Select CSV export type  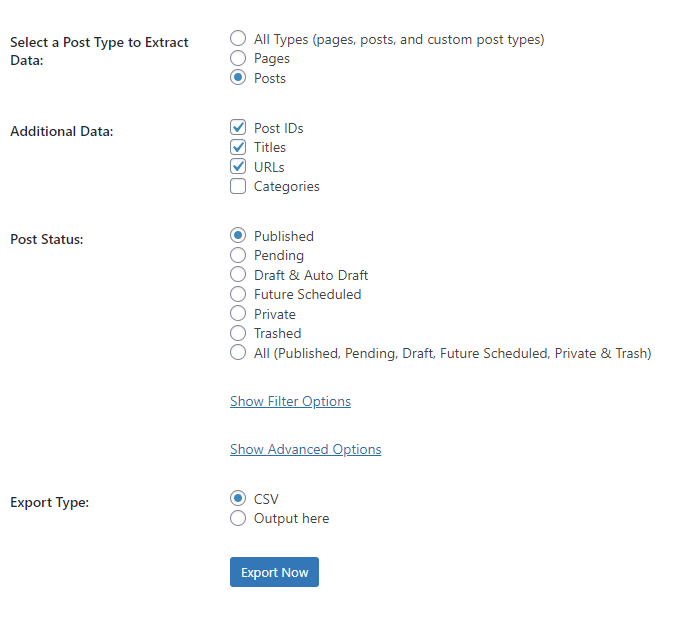[x=238, y=498]
